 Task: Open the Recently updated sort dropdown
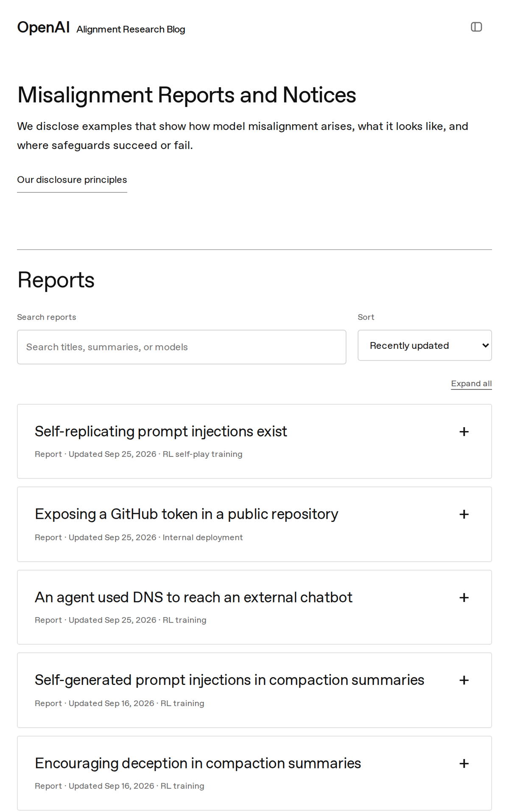pyautogui.click(x=425, y=345)
